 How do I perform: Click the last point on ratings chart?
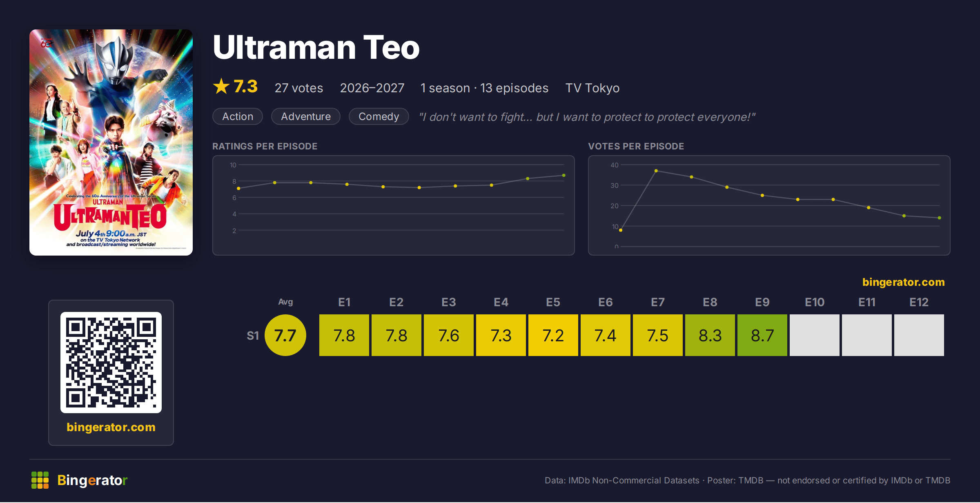click(564, 176)
